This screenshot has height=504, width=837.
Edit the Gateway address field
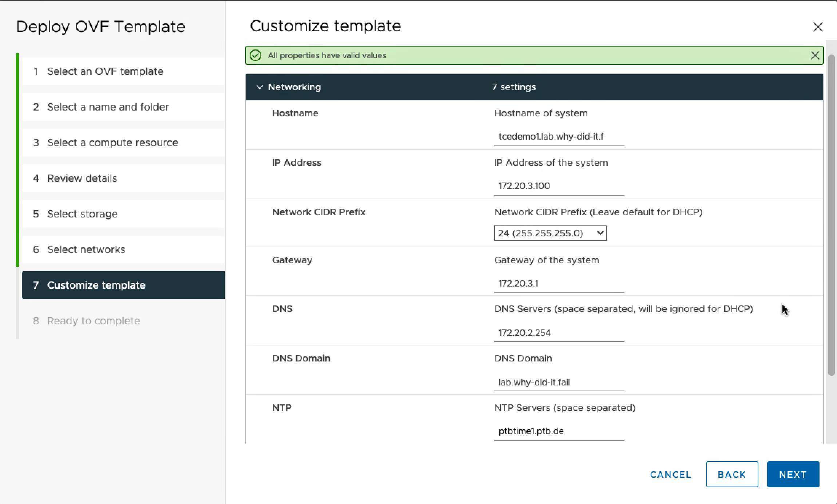(559, 284)
